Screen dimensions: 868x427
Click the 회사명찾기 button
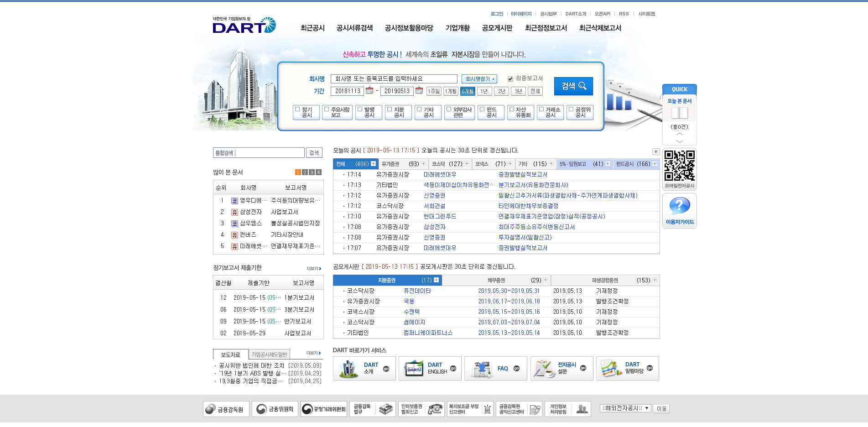[479, 79]
